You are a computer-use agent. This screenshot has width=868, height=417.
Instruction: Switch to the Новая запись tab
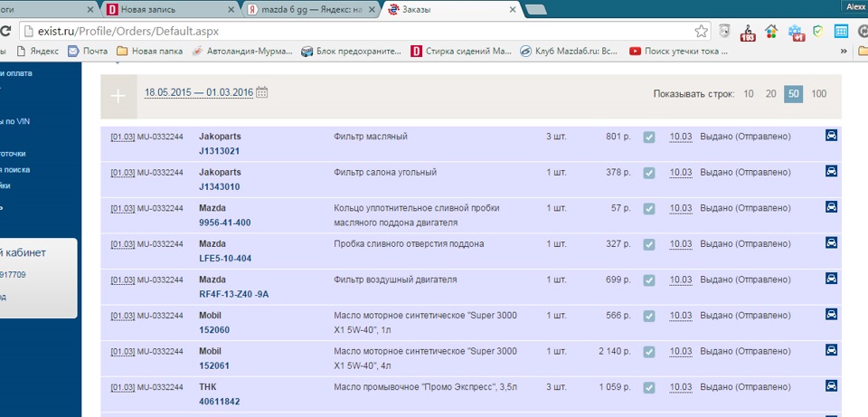(x=172, y=9)
